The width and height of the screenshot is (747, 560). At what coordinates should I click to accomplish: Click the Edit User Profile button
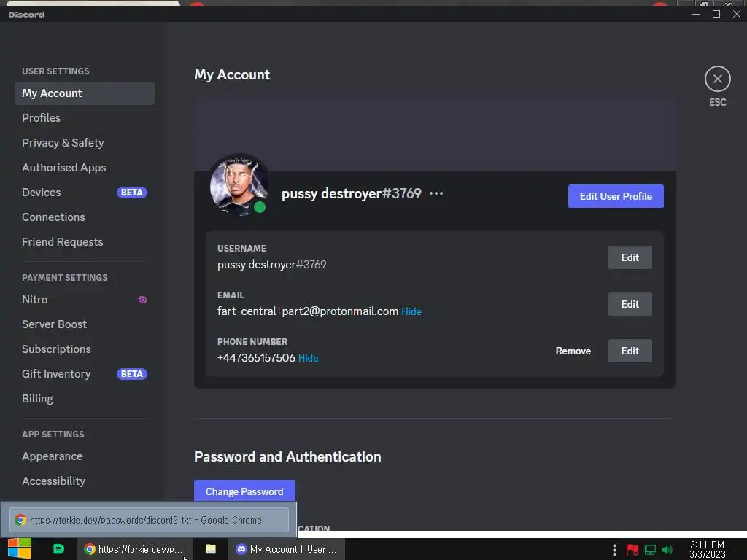(x=616, y=196)
